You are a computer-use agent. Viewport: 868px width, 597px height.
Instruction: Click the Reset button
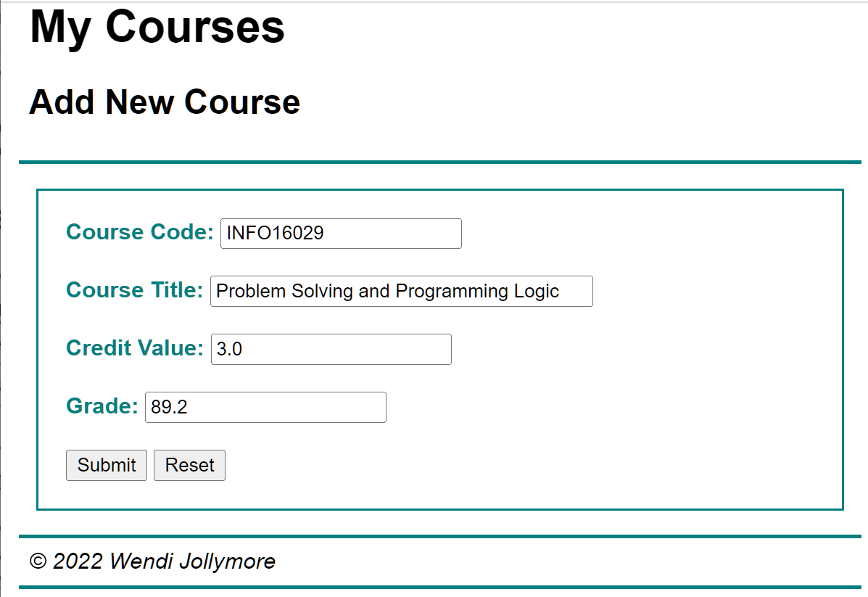[x=189, y=465]
